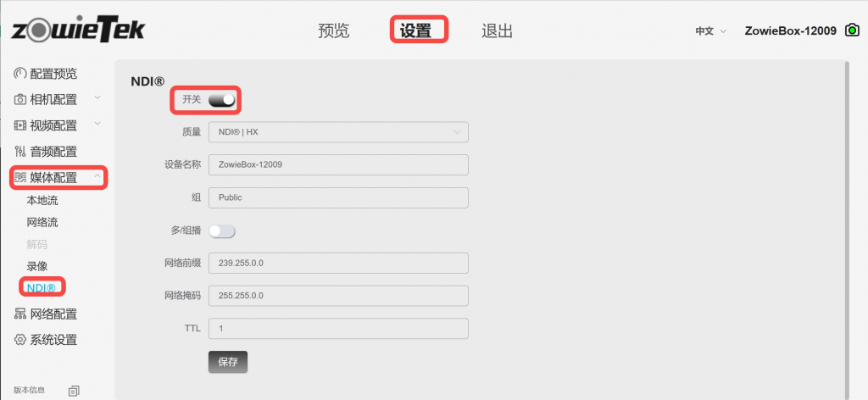Click the settings panel vertical scrollbar
Image resolution: width=868 pixels, height=400 pixels.
pyautogui.click(x=847, y=230)
